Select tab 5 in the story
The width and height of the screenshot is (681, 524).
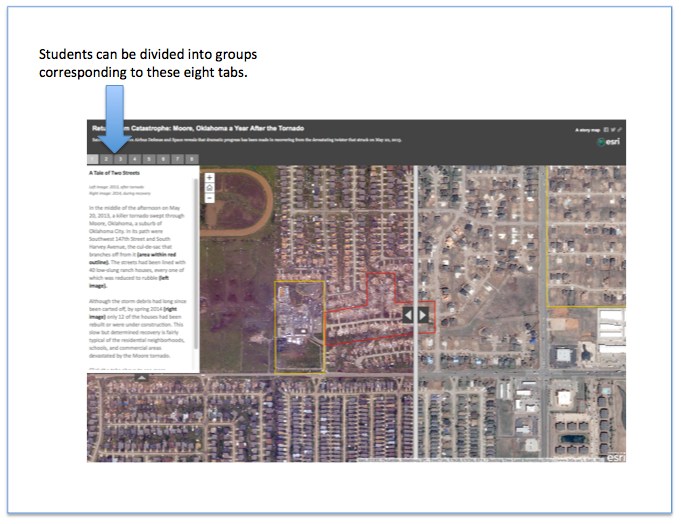(x=149, y=158)
